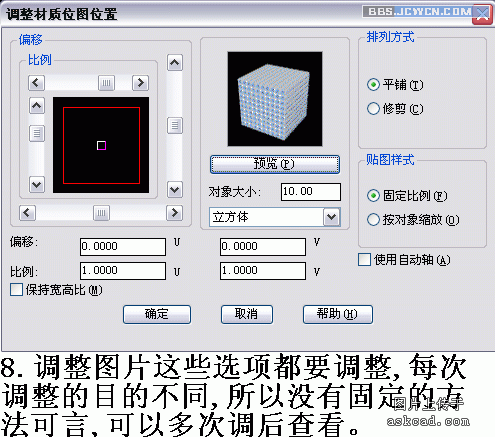
Task: Click the 确定 OK button
Action: [x=157, y=314]
